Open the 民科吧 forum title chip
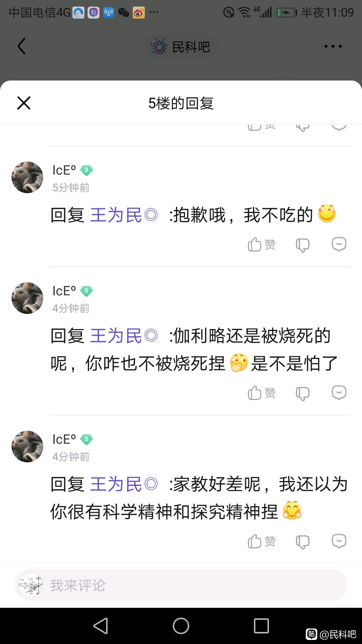This screenshot has width=362, height=644. [181, 47]
